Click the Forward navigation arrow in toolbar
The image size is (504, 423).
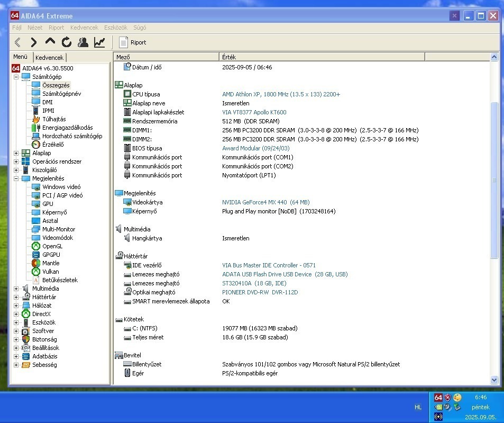point(34,42)
